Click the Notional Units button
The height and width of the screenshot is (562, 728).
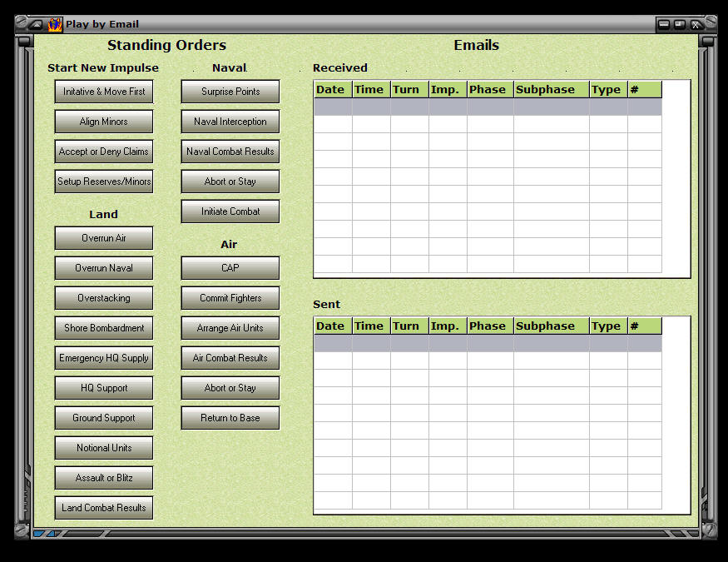[x=104, y=448]
